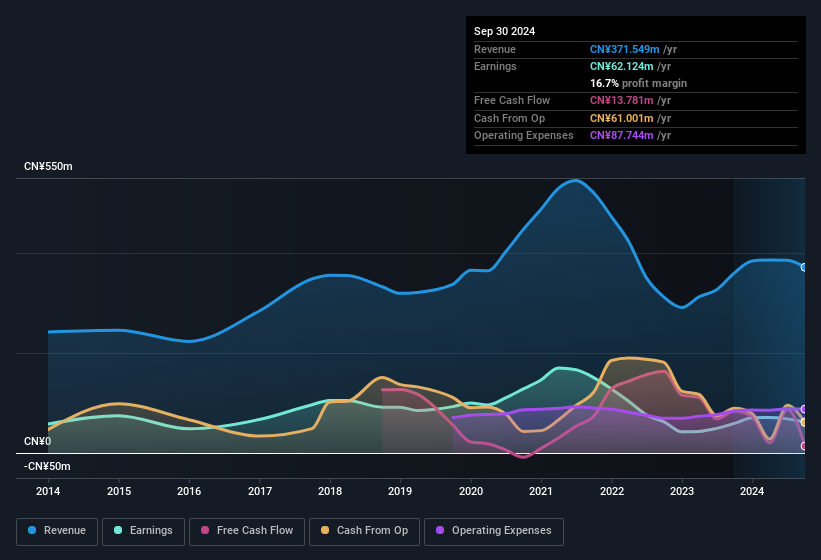Click the teal Earnings legend dot

(x=119, y=530)
